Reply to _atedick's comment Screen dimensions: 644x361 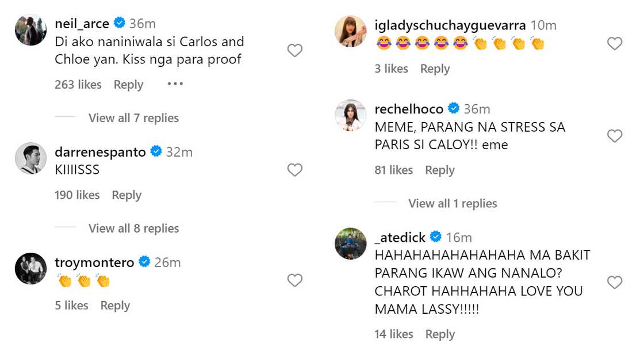tap(440, 334)
